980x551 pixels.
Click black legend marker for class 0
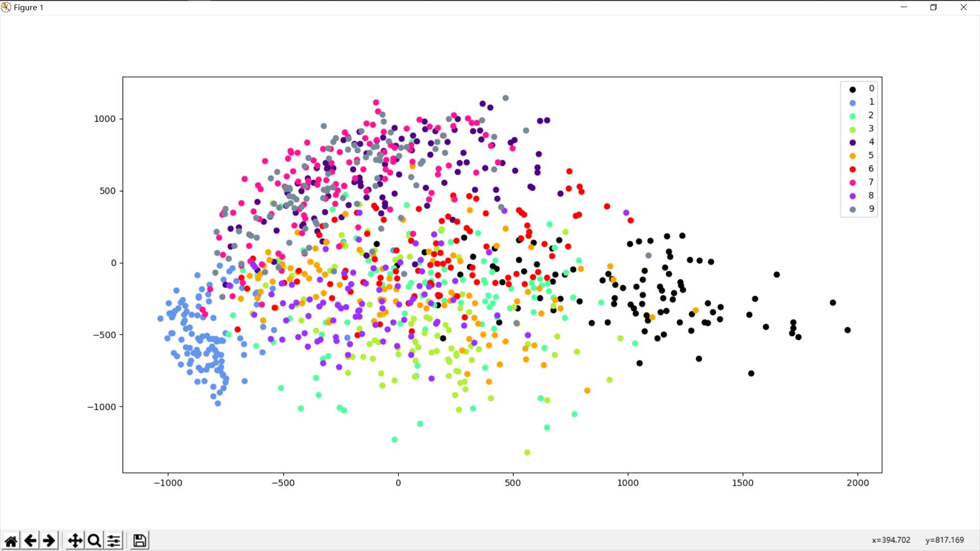[852, 89]
